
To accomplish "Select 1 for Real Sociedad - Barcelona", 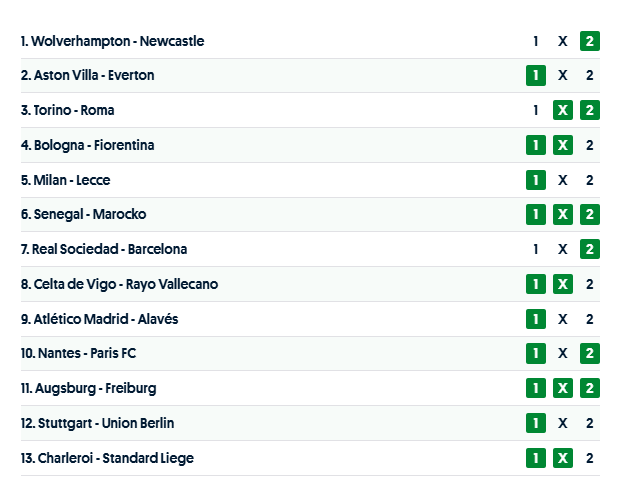I will click(536, 249).
